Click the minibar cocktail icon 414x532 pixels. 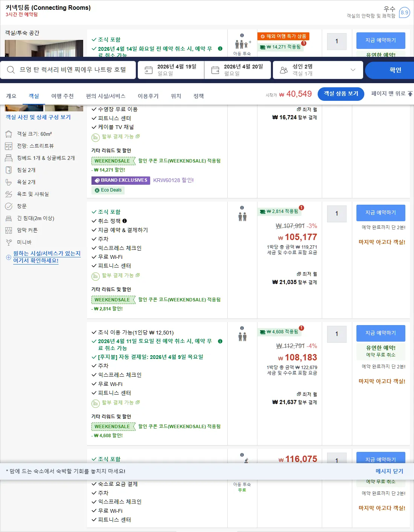[9, 242]
